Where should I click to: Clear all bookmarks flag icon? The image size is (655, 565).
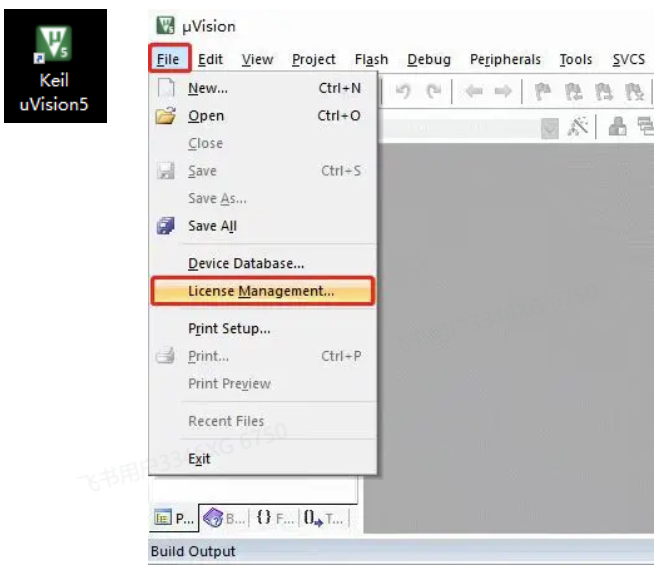coord(634,91)
